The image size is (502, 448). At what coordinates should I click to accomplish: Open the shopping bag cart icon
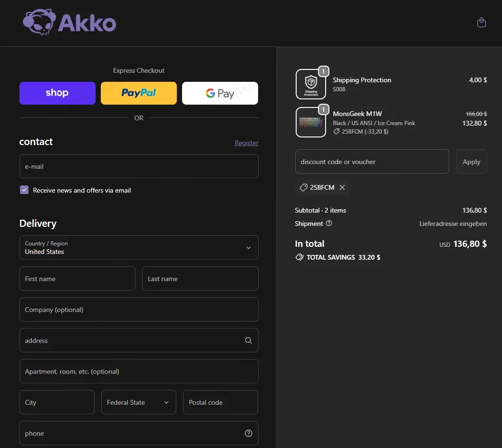(x=481, y=22)
